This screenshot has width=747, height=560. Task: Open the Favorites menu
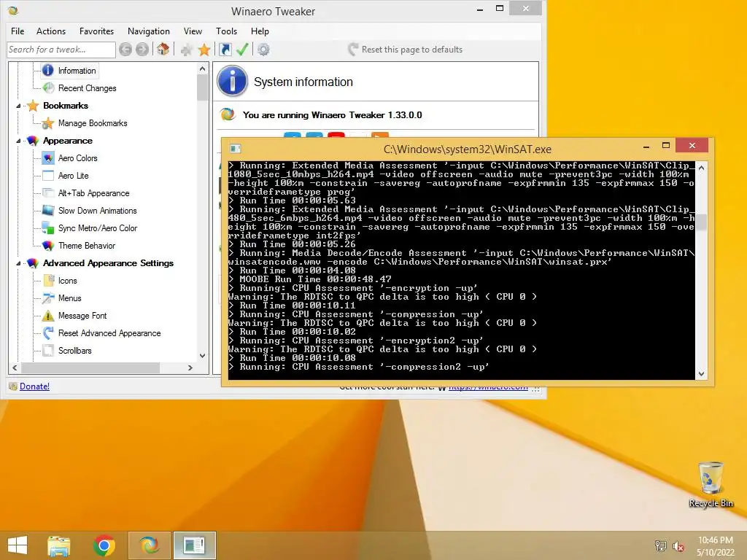(x=97, y=31)
